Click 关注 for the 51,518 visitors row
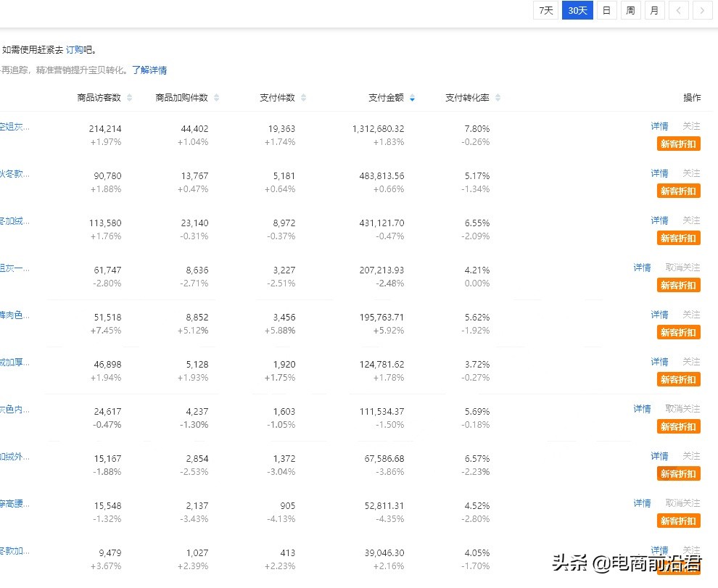The image size is (718, 588). [x=691, y=315]
